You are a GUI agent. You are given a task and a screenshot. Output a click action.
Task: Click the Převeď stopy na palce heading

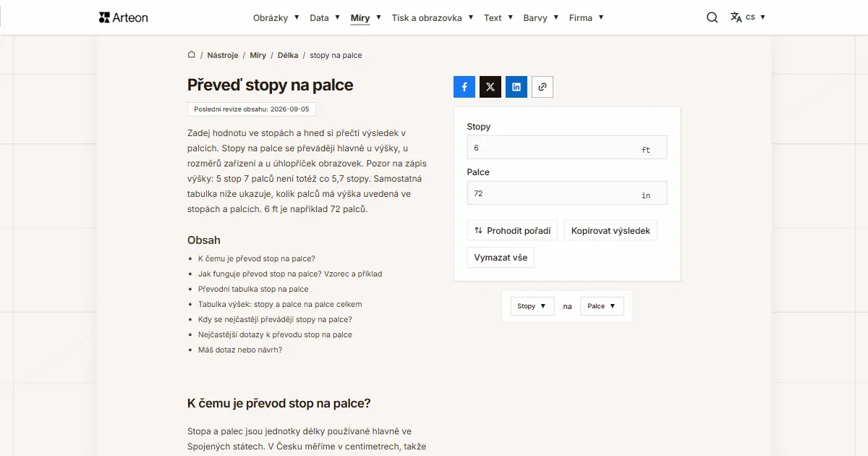point(271,85)
